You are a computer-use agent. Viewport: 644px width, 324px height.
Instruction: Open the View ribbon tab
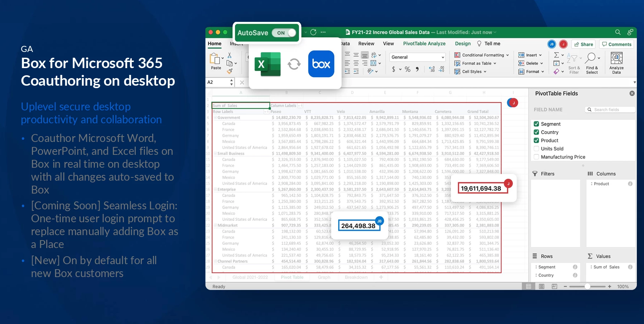pos(388,44)
